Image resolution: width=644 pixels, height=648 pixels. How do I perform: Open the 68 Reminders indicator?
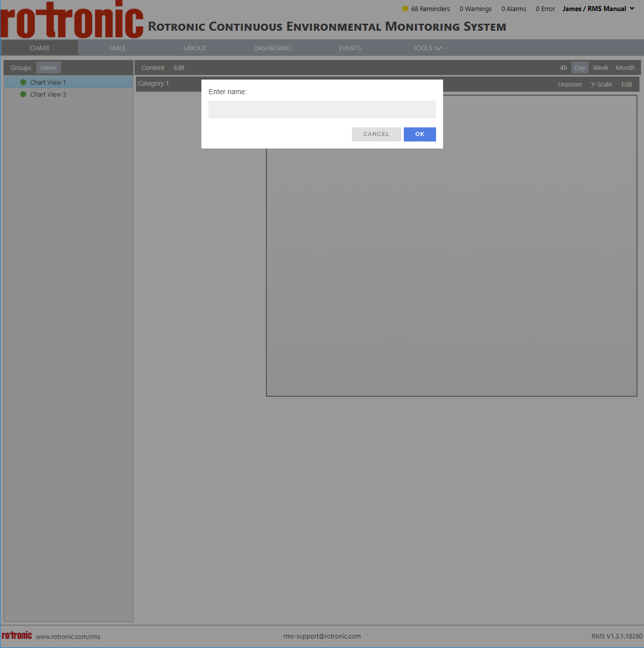pos(426,9)
